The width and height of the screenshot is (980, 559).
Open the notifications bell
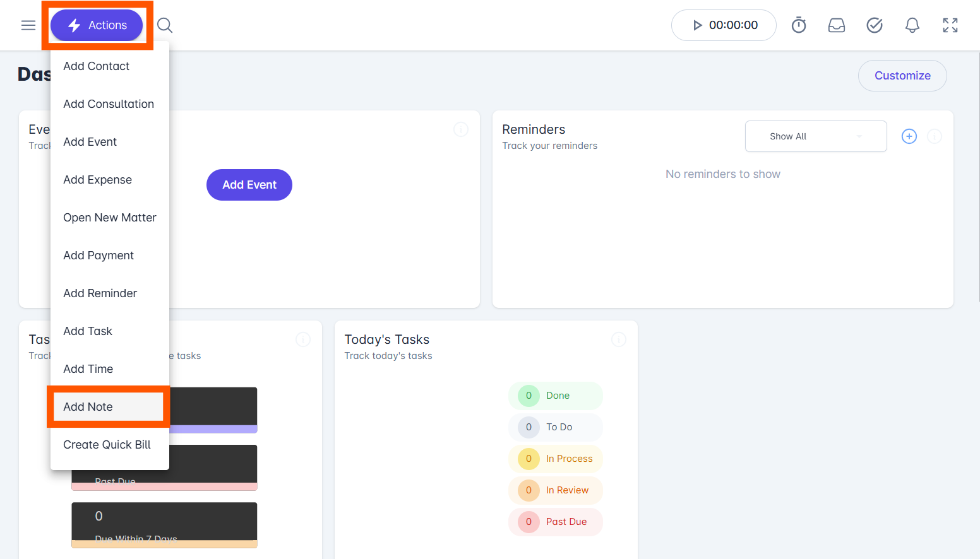[x=912, y=25]
